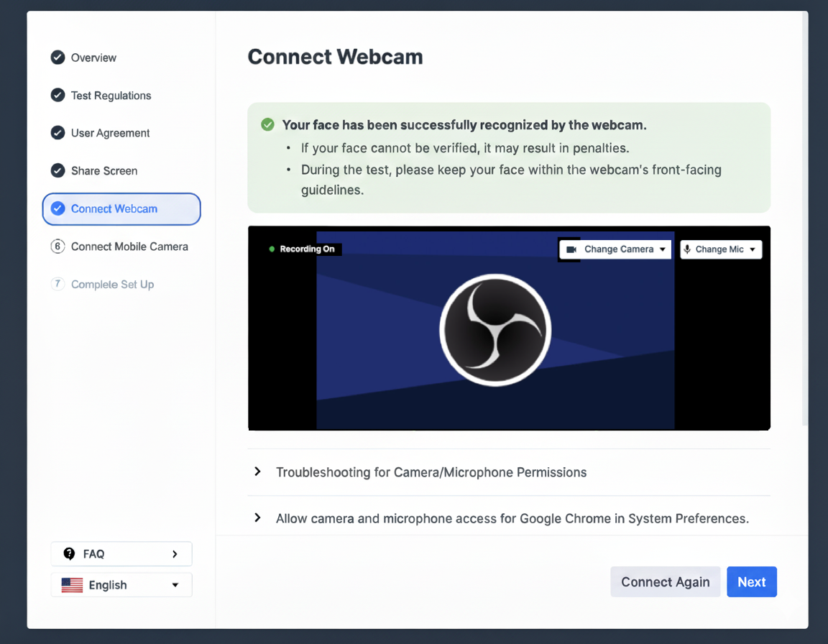Expand Allow camera and microphone access chevron

coord(258,517)
